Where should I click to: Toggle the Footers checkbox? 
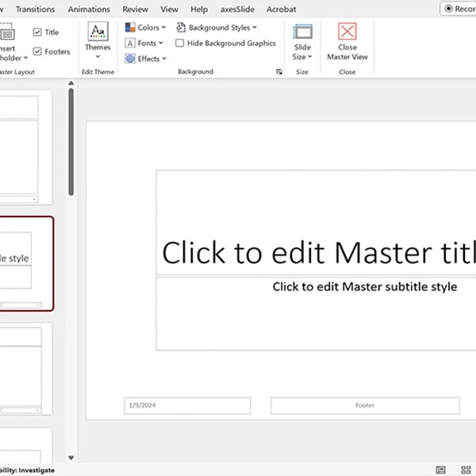pyautogui.click(x=38, y=52)
